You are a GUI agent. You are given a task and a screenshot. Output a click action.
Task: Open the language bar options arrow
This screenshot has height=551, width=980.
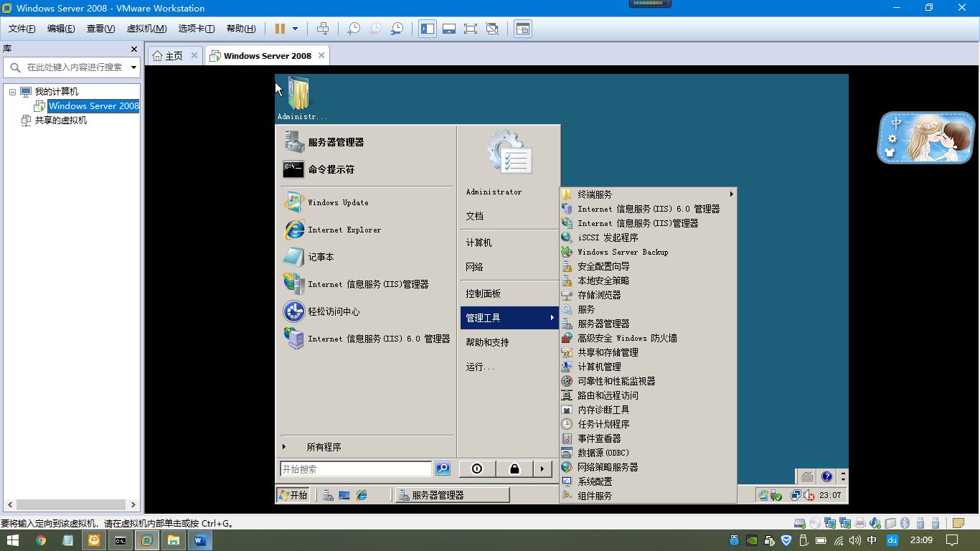pos(843,476)
